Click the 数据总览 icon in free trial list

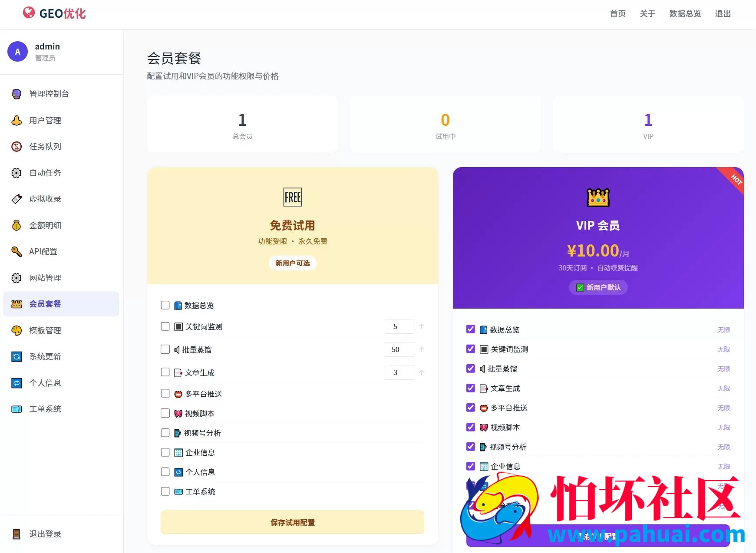click(178, 306)
